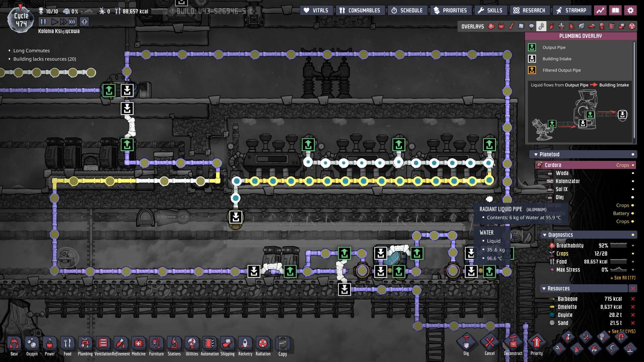Toggle the red alert button

[85, 22]
